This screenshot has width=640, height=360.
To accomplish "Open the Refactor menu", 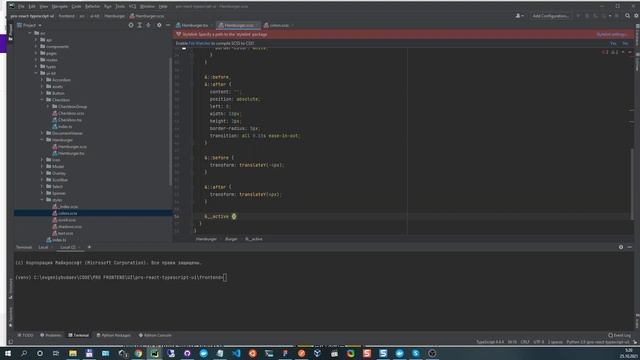I will 92,7.
